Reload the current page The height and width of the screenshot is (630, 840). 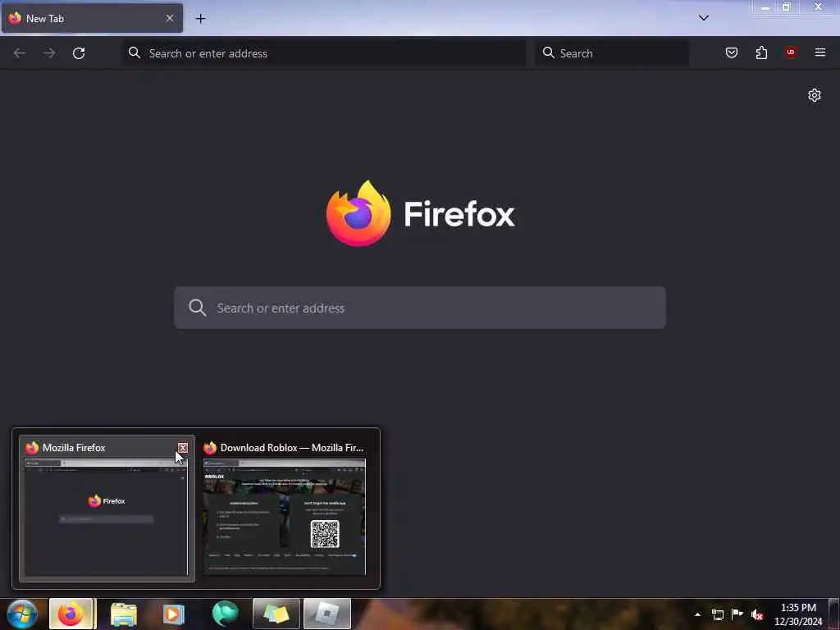pos(79,53)
